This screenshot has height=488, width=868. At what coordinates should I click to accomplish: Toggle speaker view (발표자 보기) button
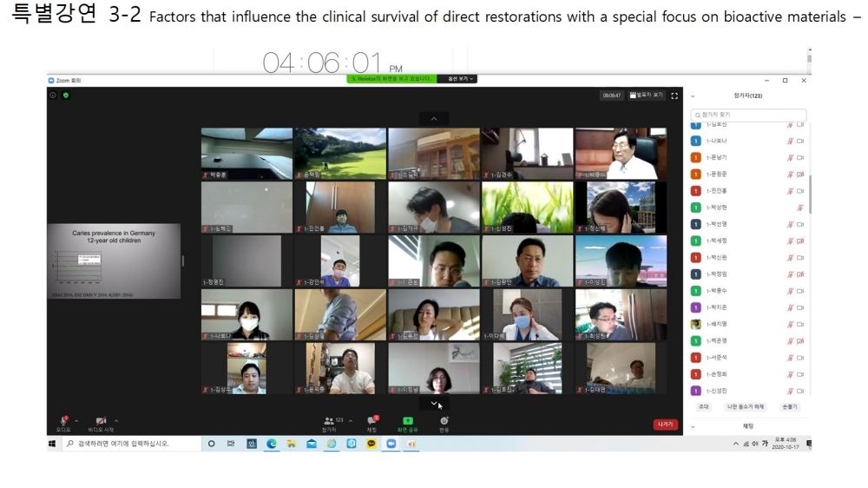[x=646, y=96]
